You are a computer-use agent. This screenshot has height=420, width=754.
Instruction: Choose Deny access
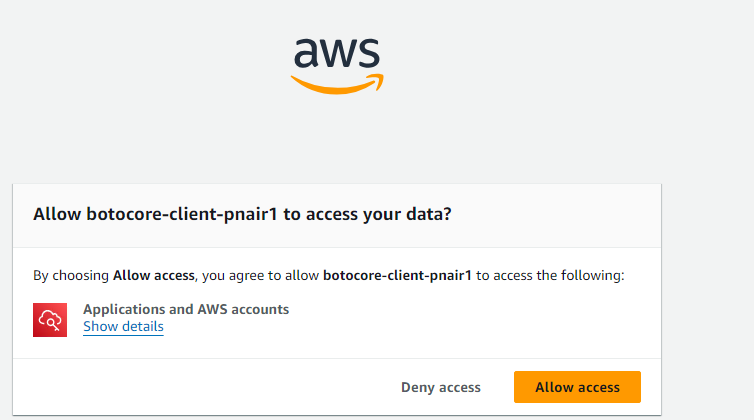point(440,387)
